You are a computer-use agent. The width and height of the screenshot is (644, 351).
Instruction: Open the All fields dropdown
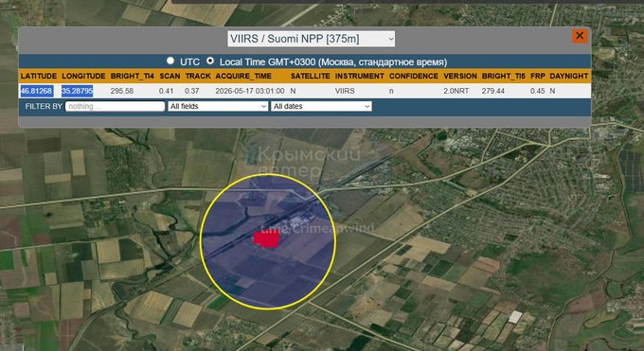218,106
